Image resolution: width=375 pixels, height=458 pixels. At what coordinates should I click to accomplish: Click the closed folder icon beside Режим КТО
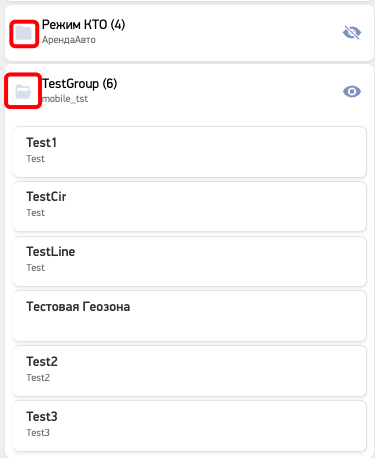click(x=24, y=33)
